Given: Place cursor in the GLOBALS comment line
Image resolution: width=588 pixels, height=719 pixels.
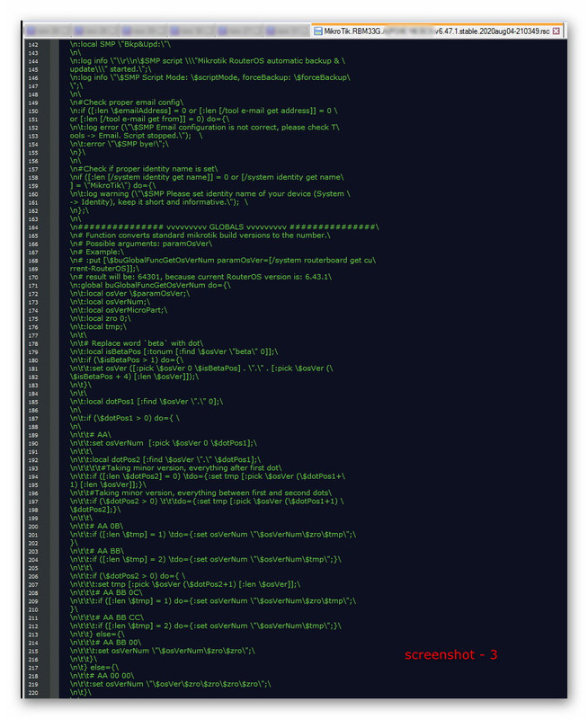Looking at the screenshot, I should coord(224,227).
